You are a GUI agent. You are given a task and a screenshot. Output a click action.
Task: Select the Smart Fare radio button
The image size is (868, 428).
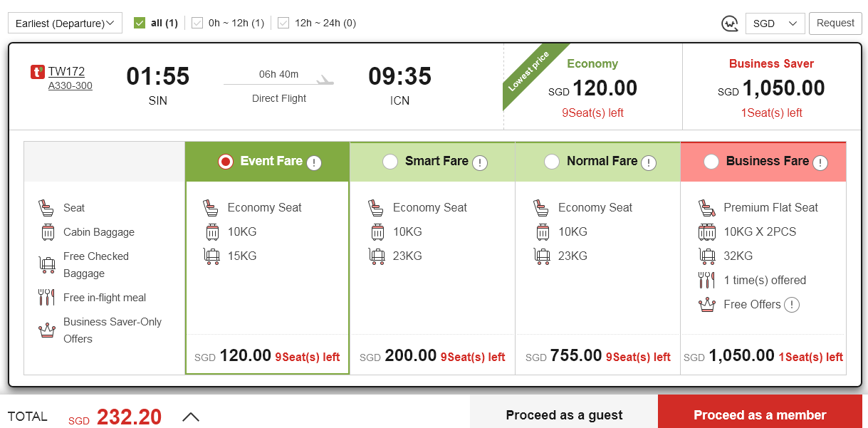(390, 162)
